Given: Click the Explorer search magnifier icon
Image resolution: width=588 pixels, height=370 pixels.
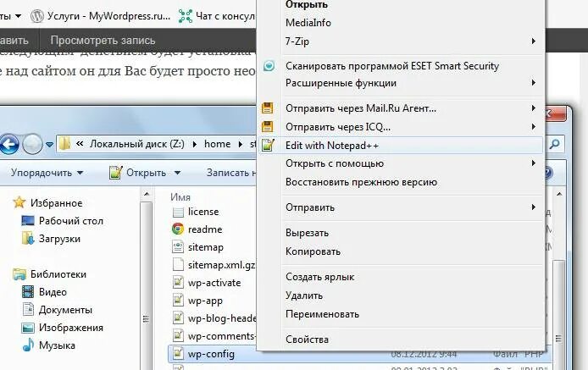Looking at the screenshot, I should pyautogui.click(x=554, y=144).
